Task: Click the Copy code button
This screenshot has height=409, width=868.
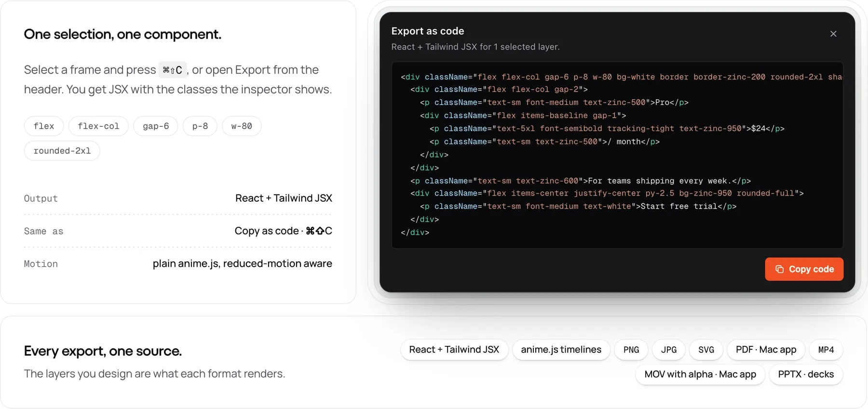Action: tap(804, 269)
